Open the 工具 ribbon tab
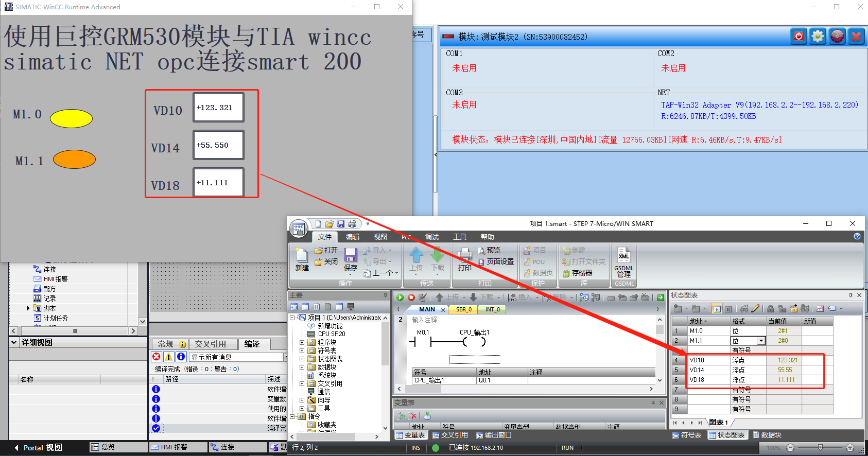868x456 pixels. (460, 237)
